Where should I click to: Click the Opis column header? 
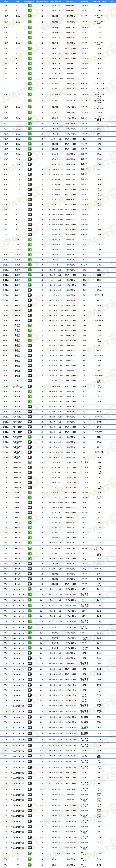[111, 1]
